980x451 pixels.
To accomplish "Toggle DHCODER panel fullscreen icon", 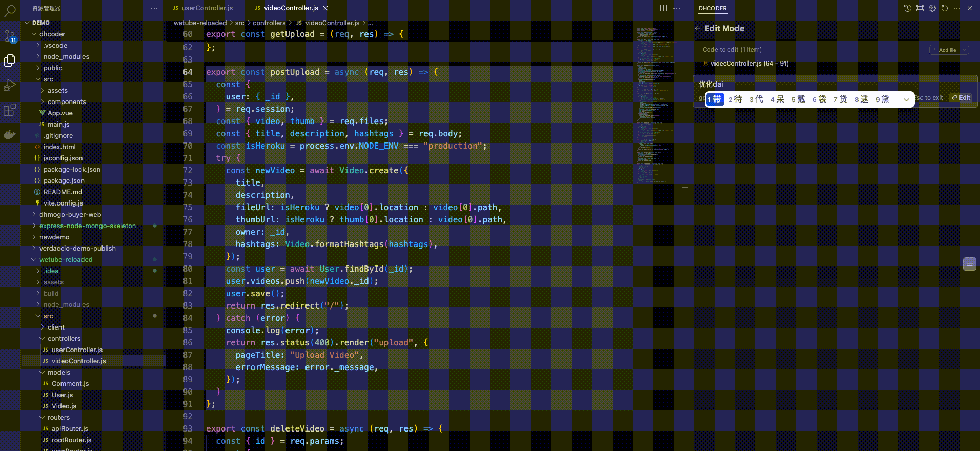I will tap(920, 8).
